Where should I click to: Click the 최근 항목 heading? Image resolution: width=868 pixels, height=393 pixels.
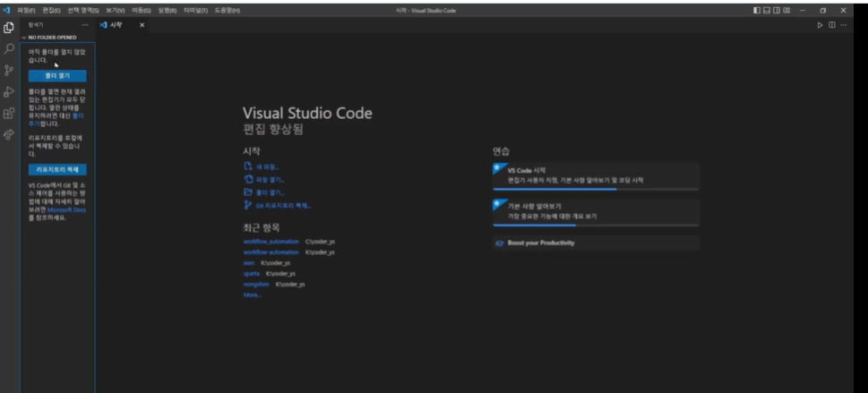(262, 227)
